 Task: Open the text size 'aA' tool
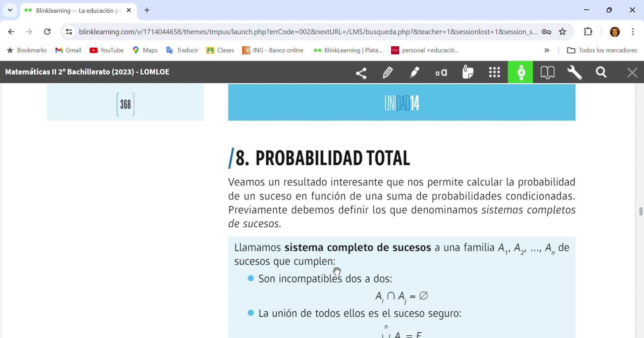click(441, 72)
